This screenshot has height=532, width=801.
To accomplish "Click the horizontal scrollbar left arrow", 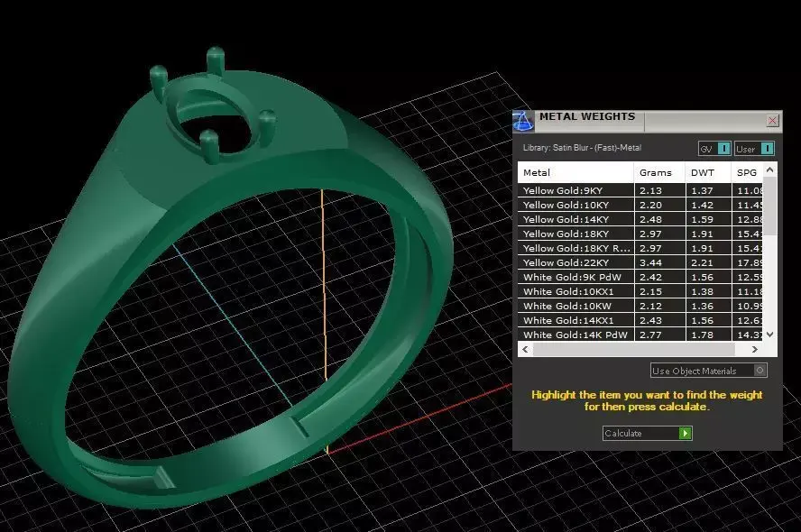I will click(x=525, y=349).
